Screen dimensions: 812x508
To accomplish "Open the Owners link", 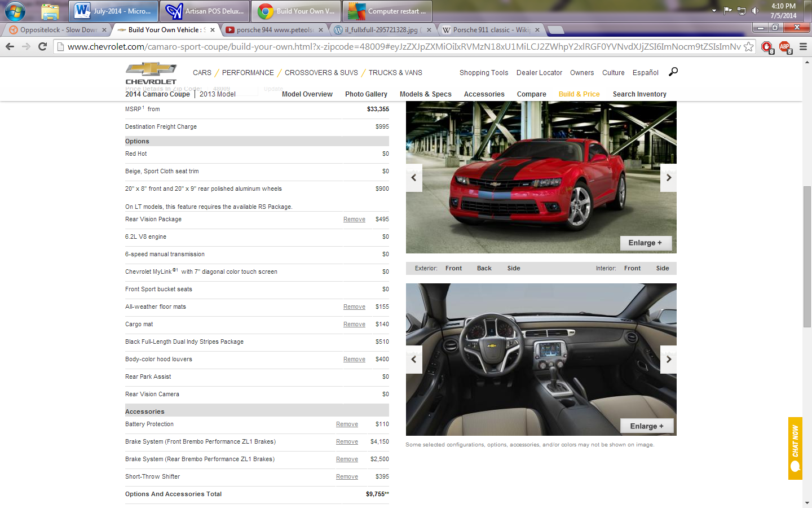I will [x=582, y=73].
